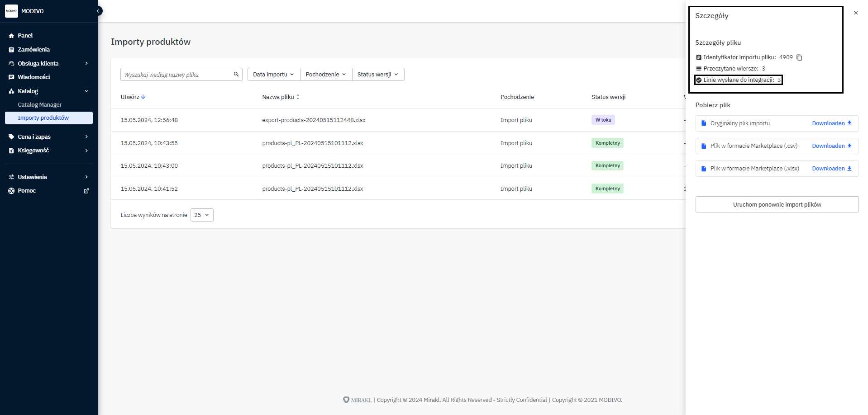Click the Panel home icon

[11, 36]
